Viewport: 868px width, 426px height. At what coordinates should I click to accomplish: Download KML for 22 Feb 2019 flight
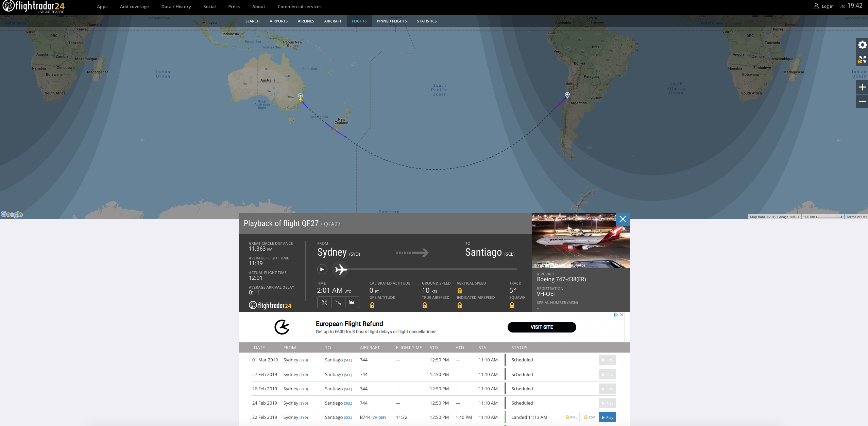[571, 418]
